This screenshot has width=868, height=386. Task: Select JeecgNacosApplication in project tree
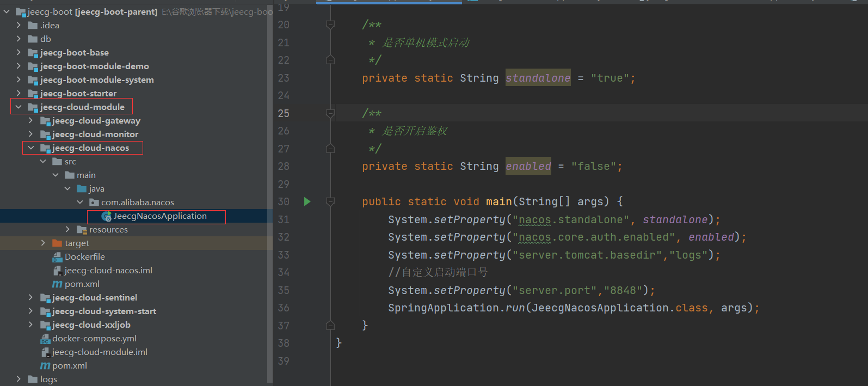coord(160,216)
